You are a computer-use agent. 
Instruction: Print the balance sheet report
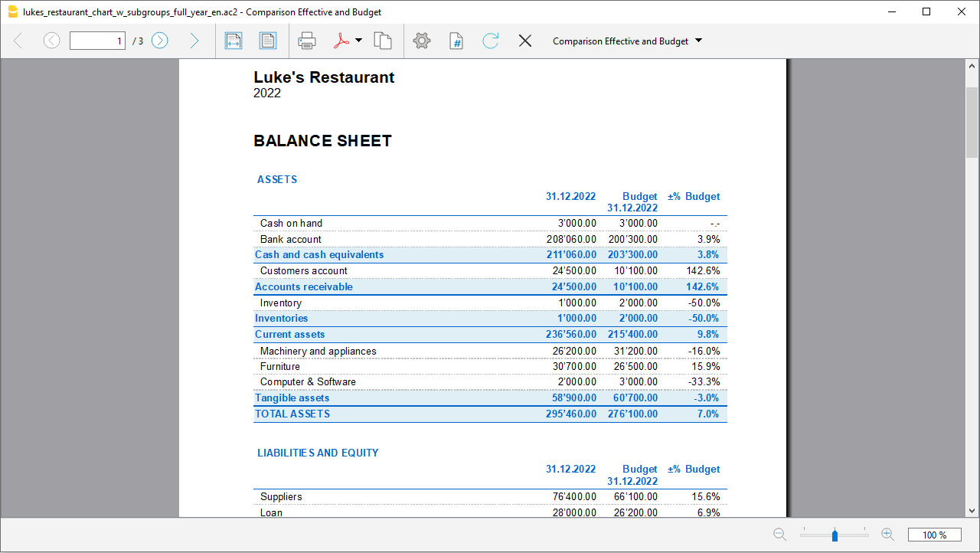307,41
